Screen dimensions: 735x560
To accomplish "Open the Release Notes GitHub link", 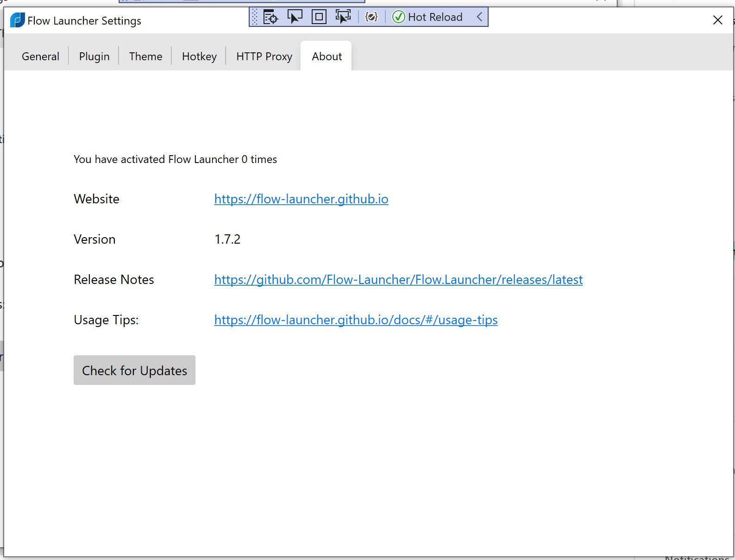I will [x=398, y=280].
